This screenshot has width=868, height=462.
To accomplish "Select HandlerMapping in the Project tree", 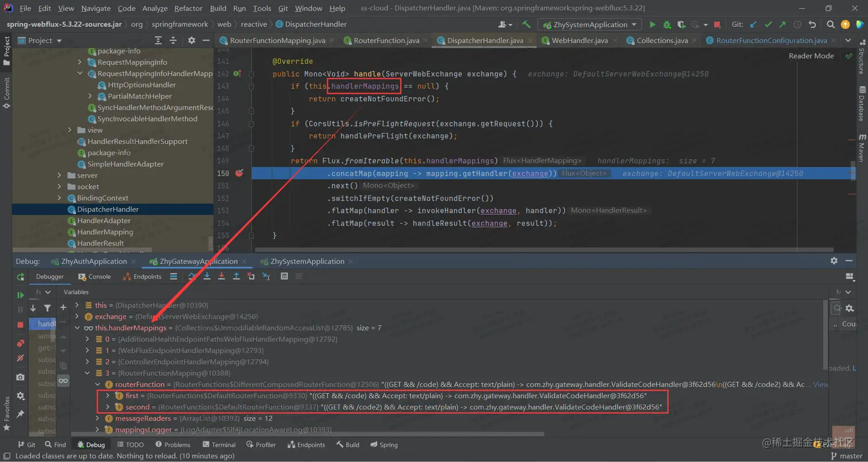I will click(105, 232).
